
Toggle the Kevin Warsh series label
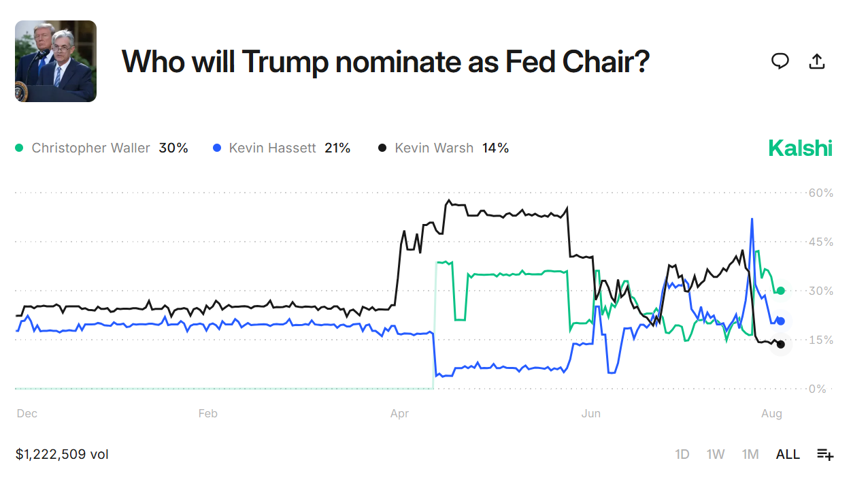pos(434,148)
